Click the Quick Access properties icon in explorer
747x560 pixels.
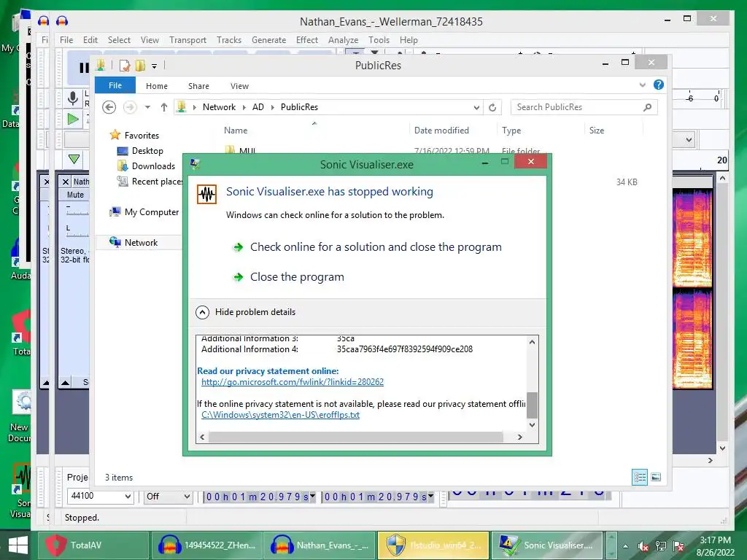(125, 66)
